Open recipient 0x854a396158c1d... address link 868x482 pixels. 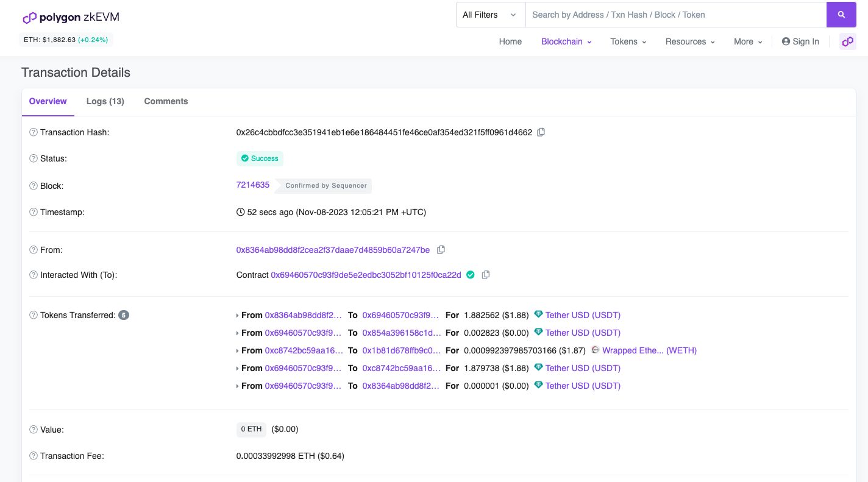(x=401, y=333)
